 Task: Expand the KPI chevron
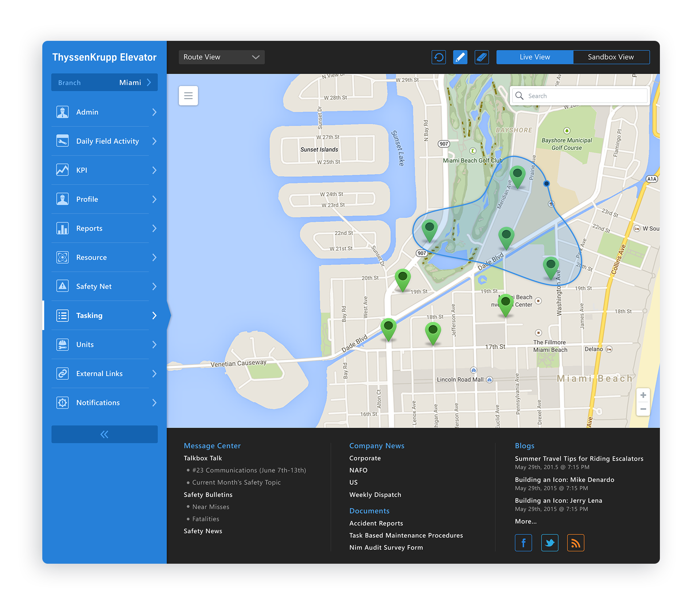point(154,170)
